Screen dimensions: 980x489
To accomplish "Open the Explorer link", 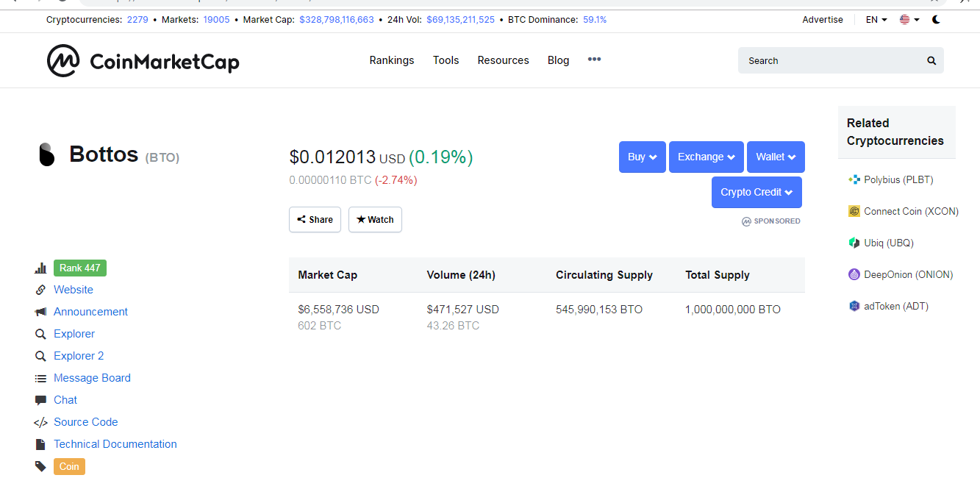I will click(74, 334).
